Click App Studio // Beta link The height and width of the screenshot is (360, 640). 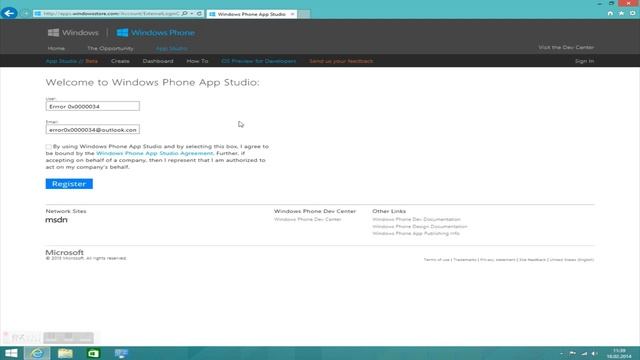[x=72, y=61]
